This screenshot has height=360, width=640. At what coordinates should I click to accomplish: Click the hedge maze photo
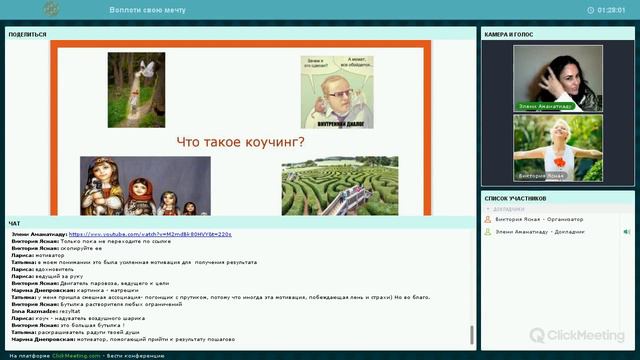click(x=340, y=186)
